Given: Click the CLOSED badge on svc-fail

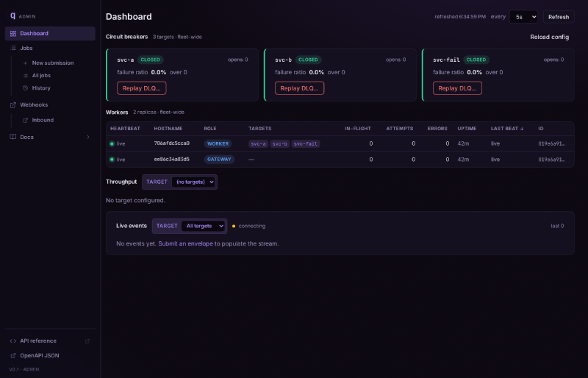Looking at the screenshot, I should [x=476, y=60].
